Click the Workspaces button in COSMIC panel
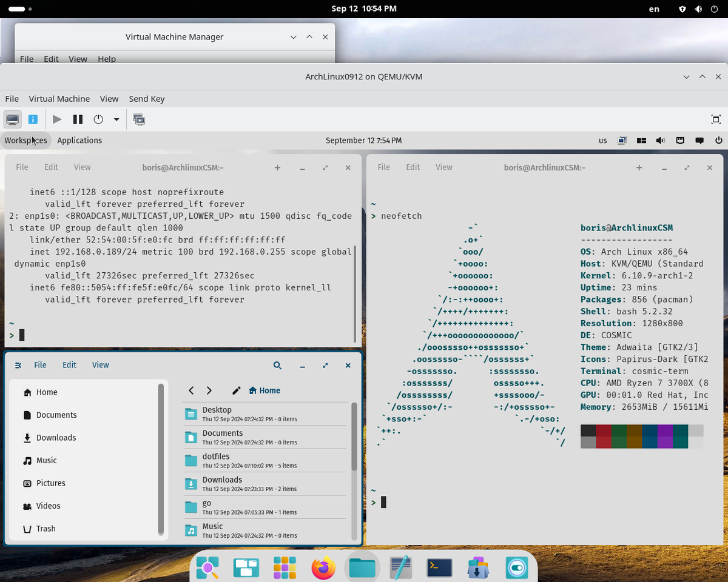This screenshot has height=582, width=728. coord(25,140)
